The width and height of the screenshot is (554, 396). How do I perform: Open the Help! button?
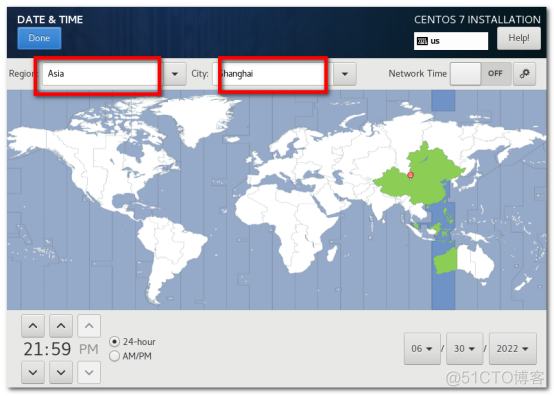[x=519, y=38]
